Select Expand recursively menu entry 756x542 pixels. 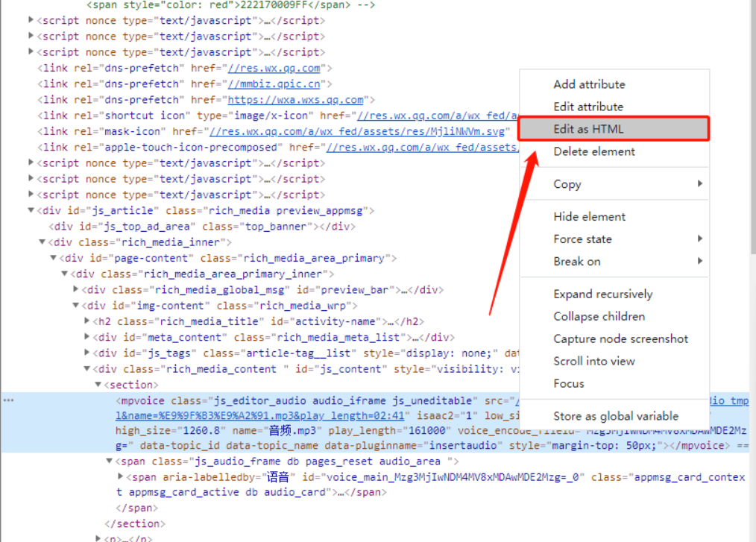[x=602, y=294]
